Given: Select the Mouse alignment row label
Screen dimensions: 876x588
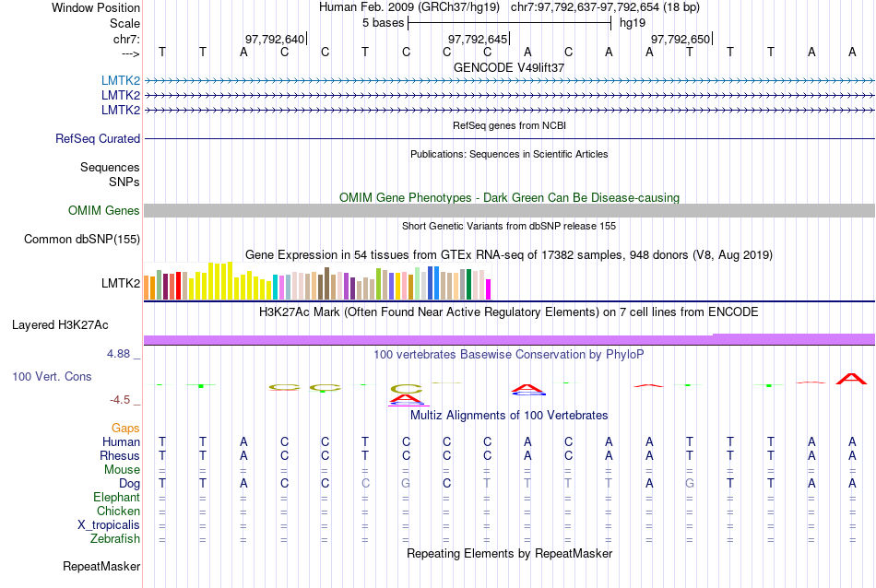Looking at the screenshot, I should click(x=122, y=470).
